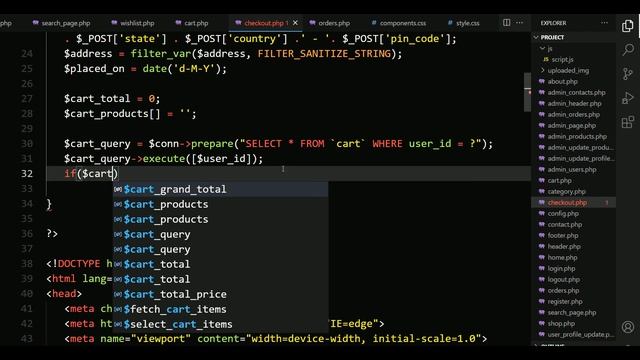The width and height of the screenshot is (640, 360).
Task: Switch to the style.css tab
Action: point(464,23)
